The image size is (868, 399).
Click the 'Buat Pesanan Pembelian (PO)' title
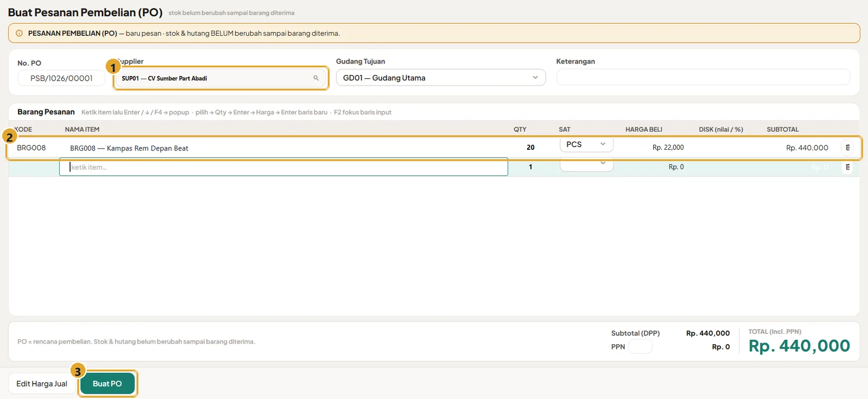[x=85, y=12]
